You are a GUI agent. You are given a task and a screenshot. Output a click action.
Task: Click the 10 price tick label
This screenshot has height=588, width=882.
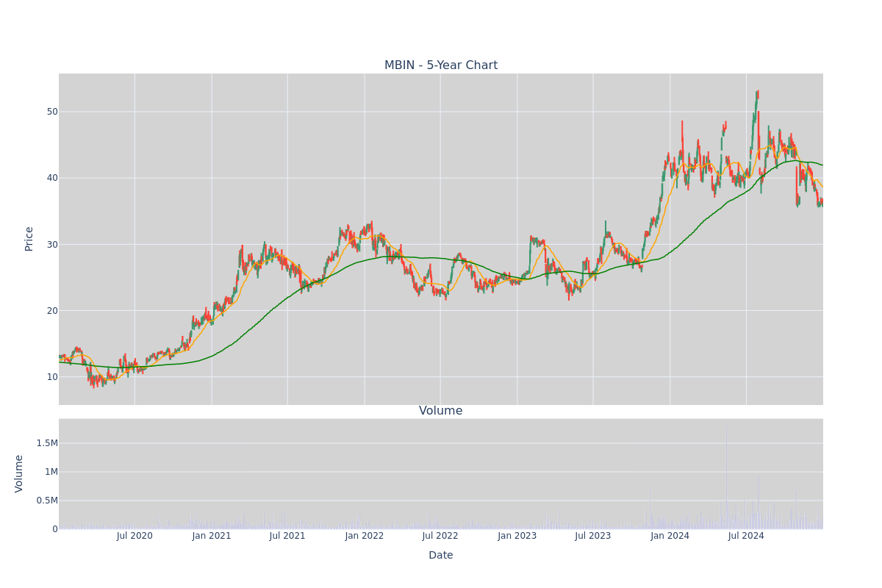pos(52,377)
